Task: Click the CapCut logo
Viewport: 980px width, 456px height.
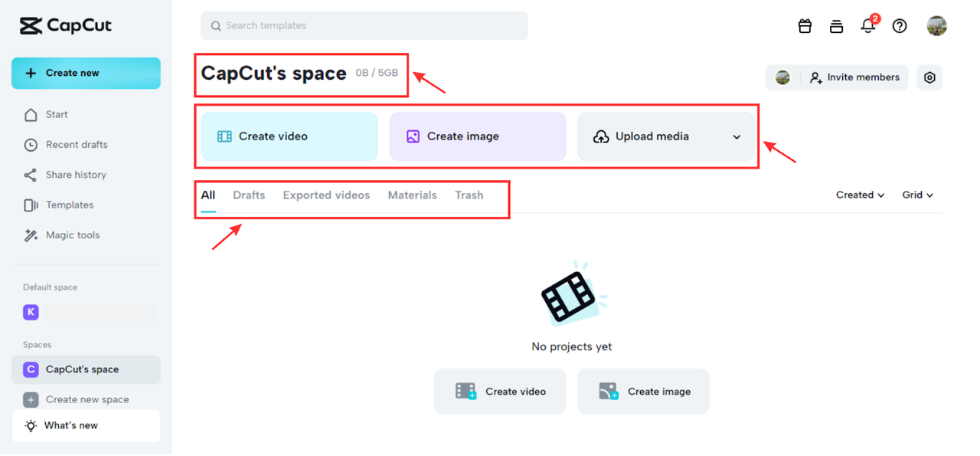Action: (65, 25)
